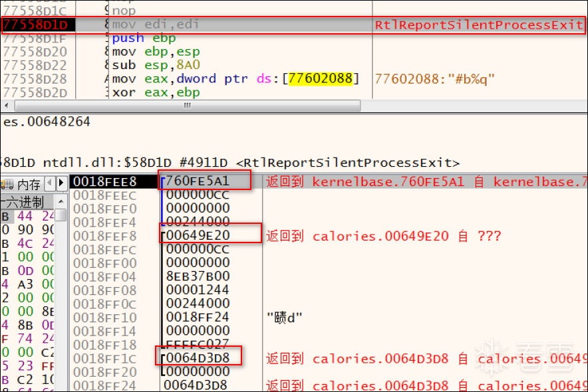588x392 pixels.
Task: Click the 返回到 kernelbase.760FE5A1 comment
Action: (427, 181)
